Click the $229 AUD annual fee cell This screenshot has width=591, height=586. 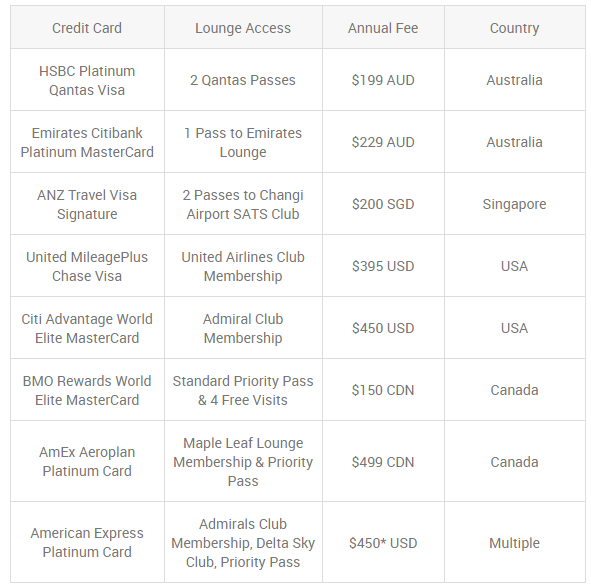point(383,142)
